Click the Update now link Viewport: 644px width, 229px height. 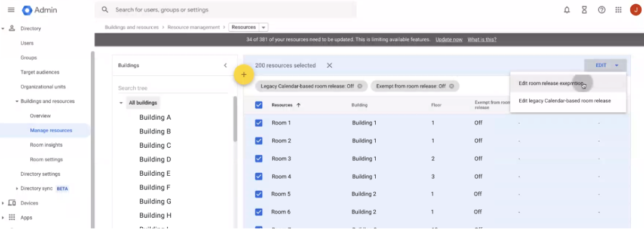(449, 39)
